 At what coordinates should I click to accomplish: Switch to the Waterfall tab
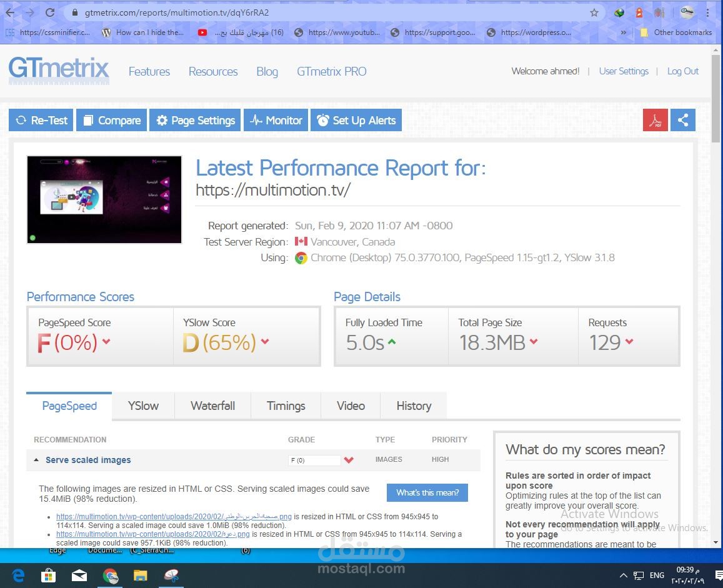click(x=212, y=406)
